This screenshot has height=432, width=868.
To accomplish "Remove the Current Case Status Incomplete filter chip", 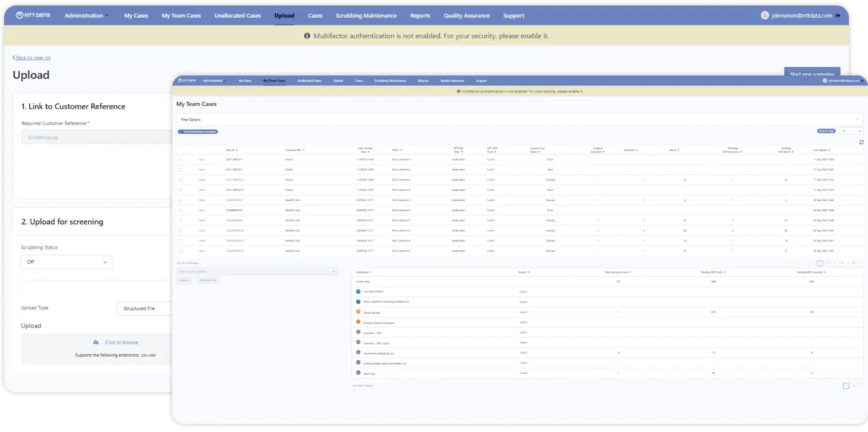I will (182, 131).
